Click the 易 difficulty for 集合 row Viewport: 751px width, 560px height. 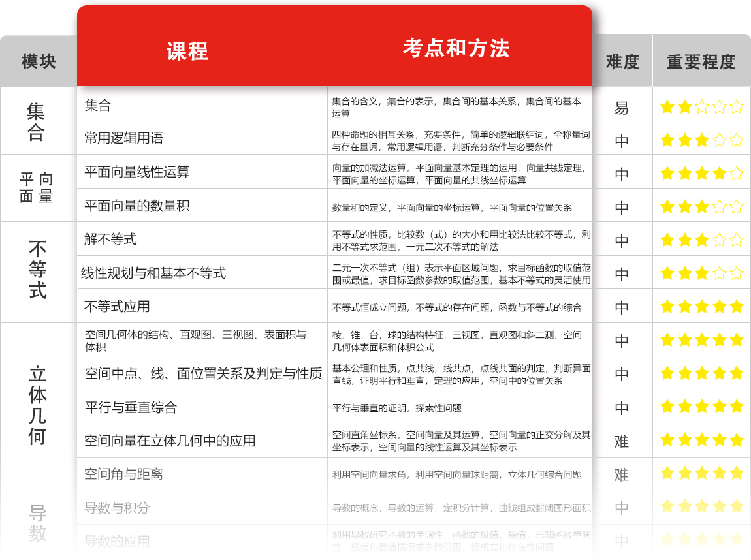pyautogui.click(x=622, y=108)
